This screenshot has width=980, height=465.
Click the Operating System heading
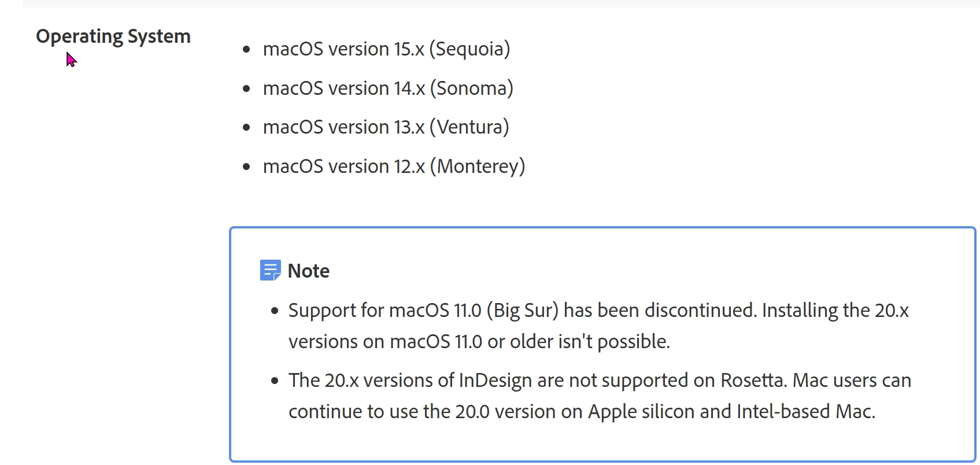pyautogui.click(x=113, y=36)
